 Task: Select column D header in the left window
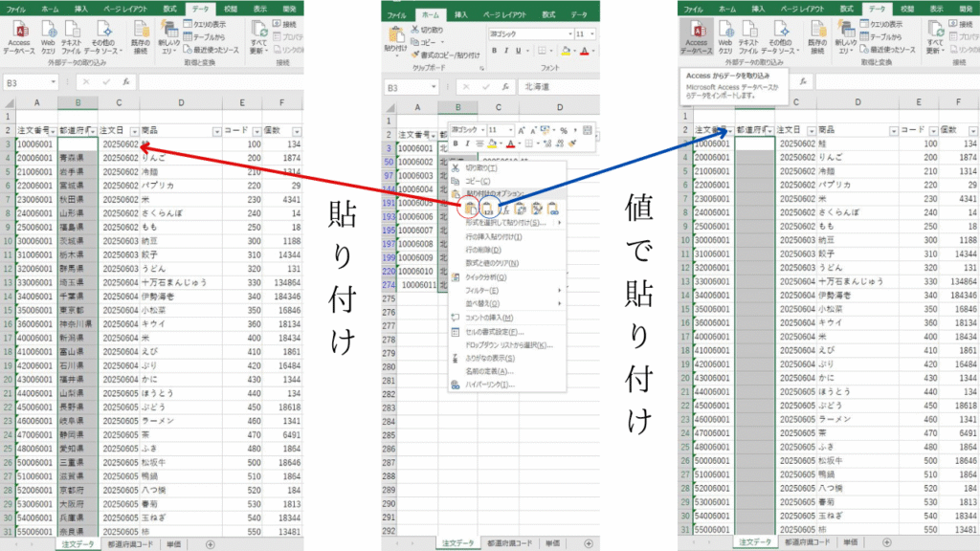pos(181,102)
